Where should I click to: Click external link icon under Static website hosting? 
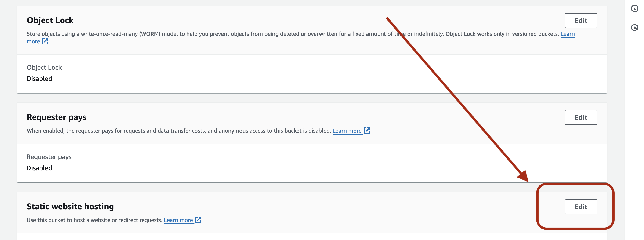[x=198, y=220]
